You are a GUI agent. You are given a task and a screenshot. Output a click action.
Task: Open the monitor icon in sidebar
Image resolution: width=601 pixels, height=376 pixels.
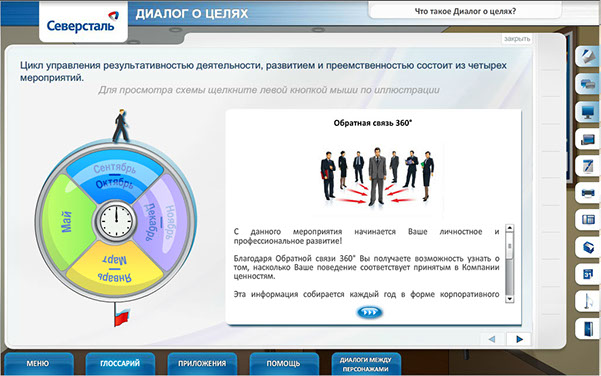pyautogui.click(x=588, y=112)
